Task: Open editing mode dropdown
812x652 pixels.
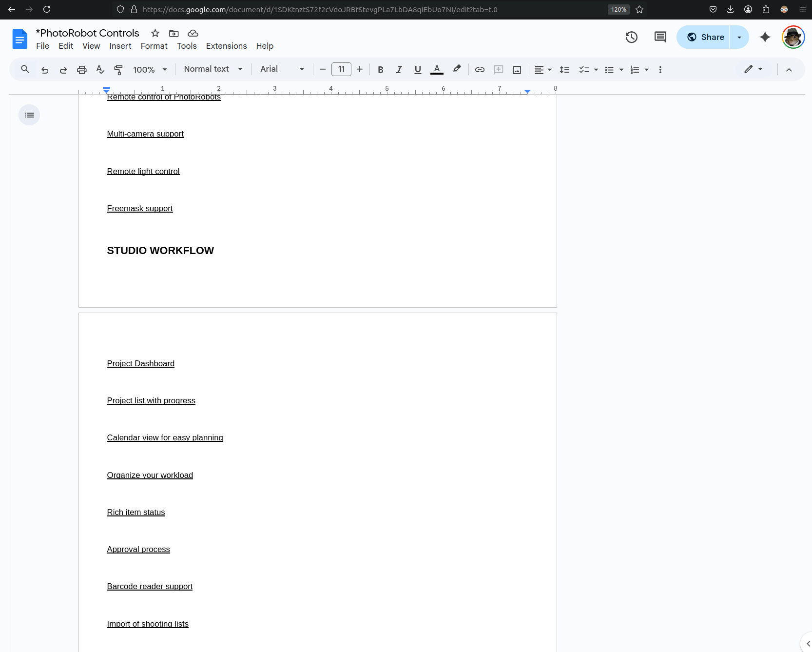Action: pyautogui.click(x=753, y=69)
